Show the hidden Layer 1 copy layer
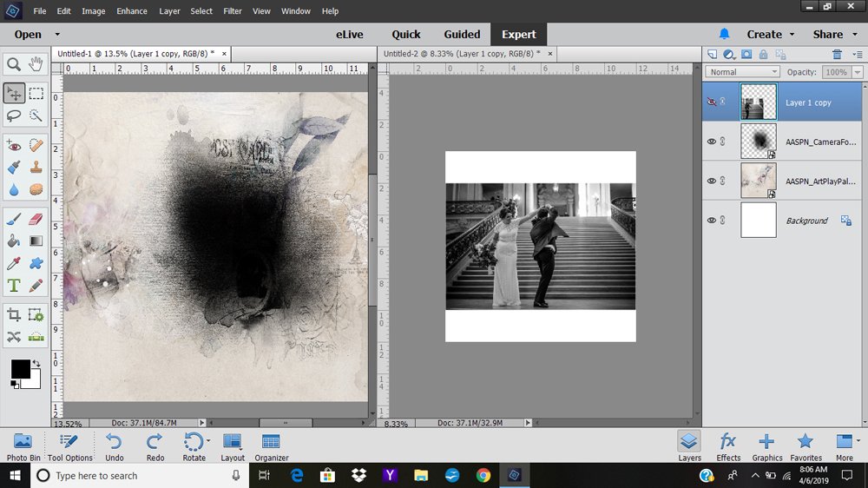The image size is (868, 488). [712, 102]
